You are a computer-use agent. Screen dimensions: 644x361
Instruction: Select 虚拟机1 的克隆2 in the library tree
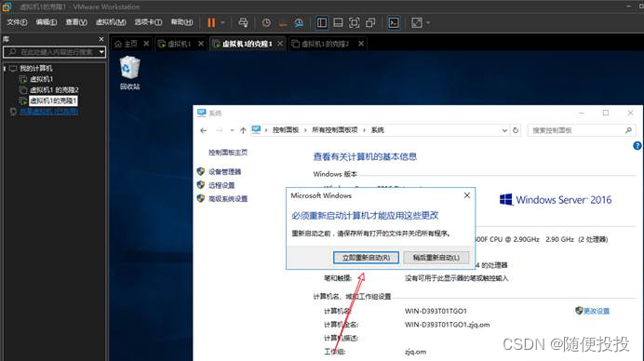click(54, 89)
